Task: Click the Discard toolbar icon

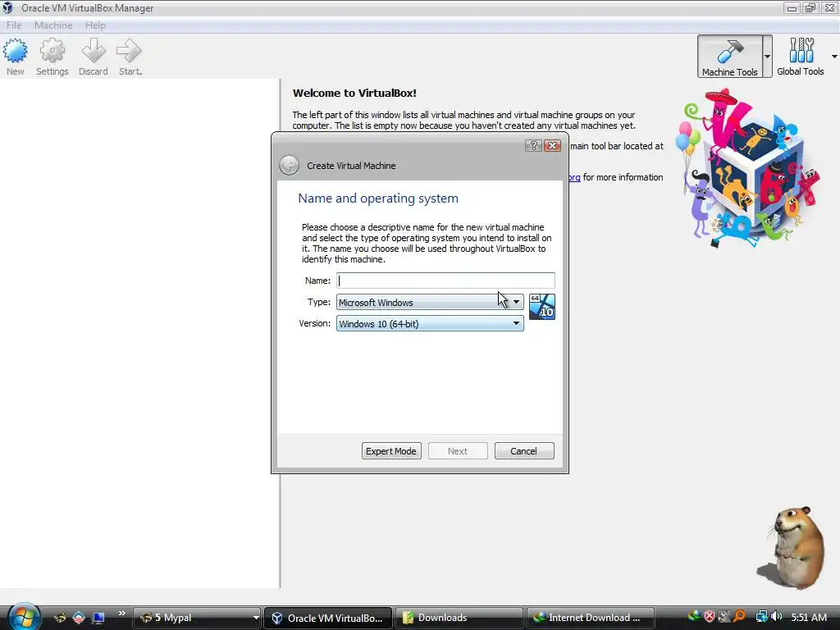Action: coord(94,57)
